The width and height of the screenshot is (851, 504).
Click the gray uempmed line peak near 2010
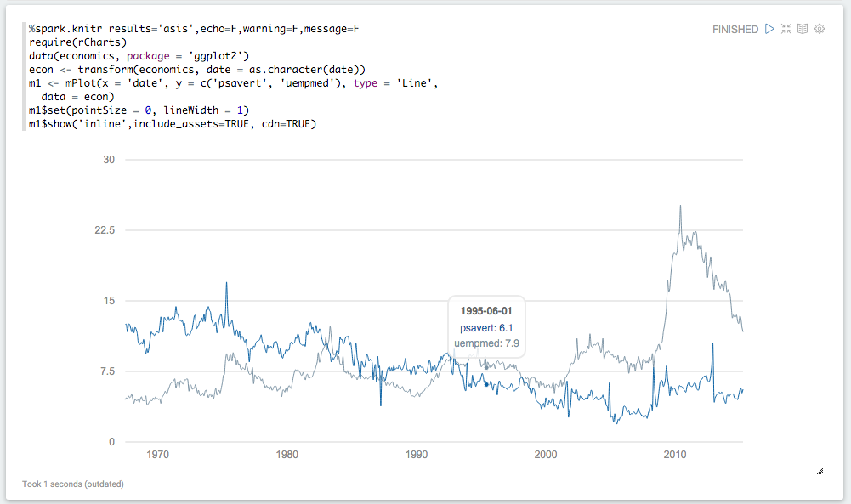tap(680, 207)
